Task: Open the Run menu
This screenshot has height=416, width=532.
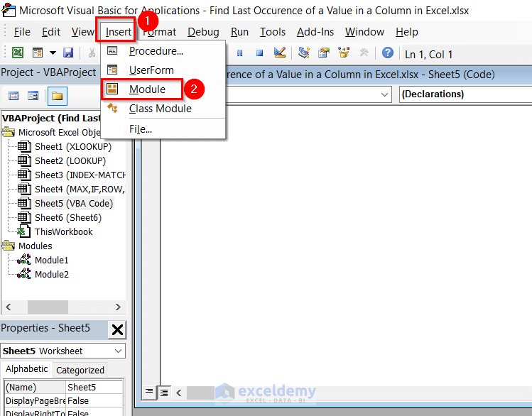Action: (239, 32)
